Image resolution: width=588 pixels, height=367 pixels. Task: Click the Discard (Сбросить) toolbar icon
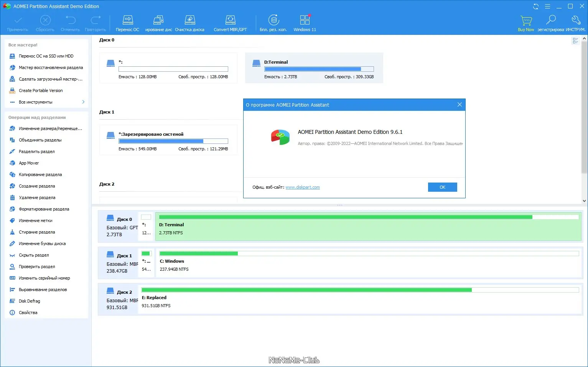point(45,20)
